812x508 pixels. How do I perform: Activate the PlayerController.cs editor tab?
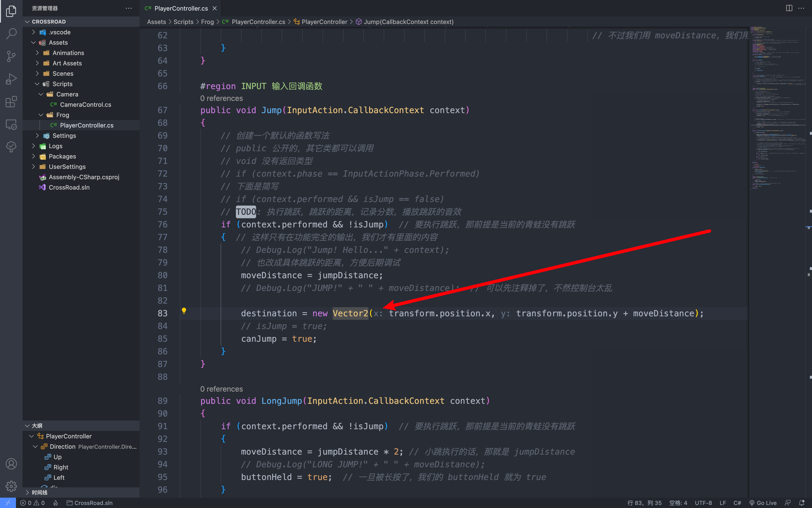click(x=181, y=8)
